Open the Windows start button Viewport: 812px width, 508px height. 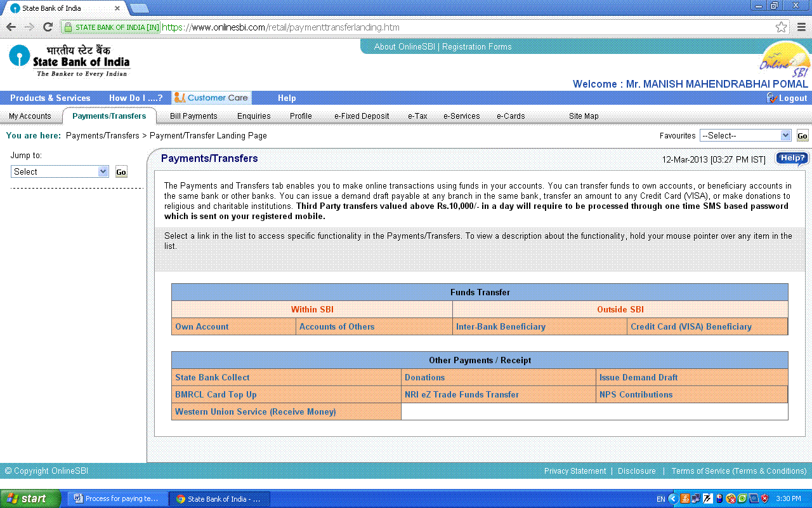[x=30, y=498]
